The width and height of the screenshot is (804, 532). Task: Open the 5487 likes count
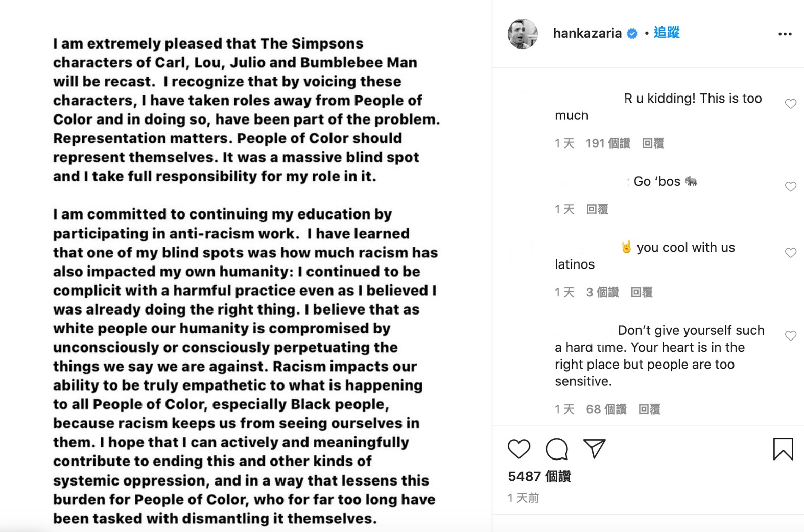(539, 477)
